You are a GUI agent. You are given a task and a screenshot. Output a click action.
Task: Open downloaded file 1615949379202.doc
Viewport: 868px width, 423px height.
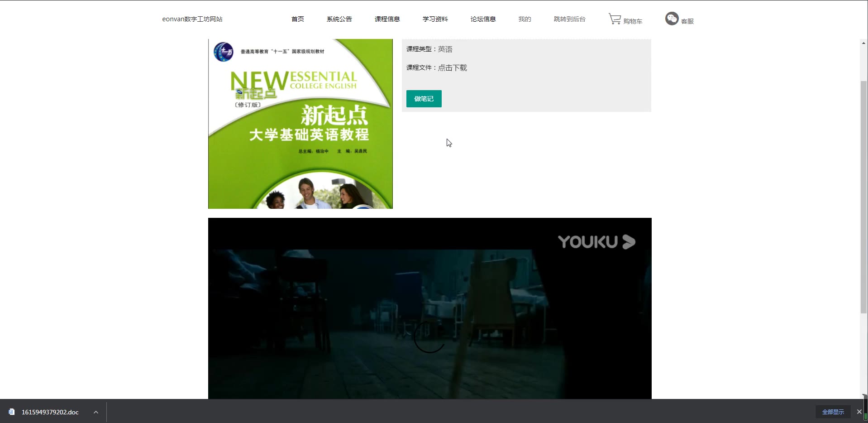[50, 412]
